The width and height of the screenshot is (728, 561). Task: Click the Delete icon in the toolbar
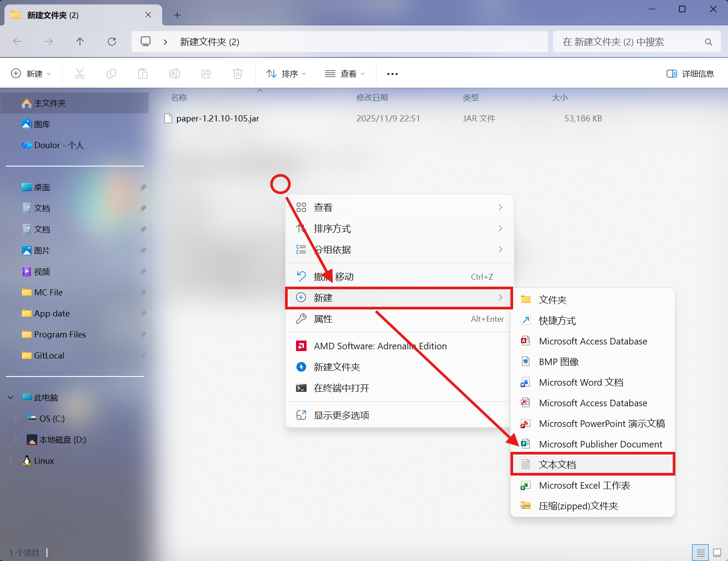[x=238, y=73]
